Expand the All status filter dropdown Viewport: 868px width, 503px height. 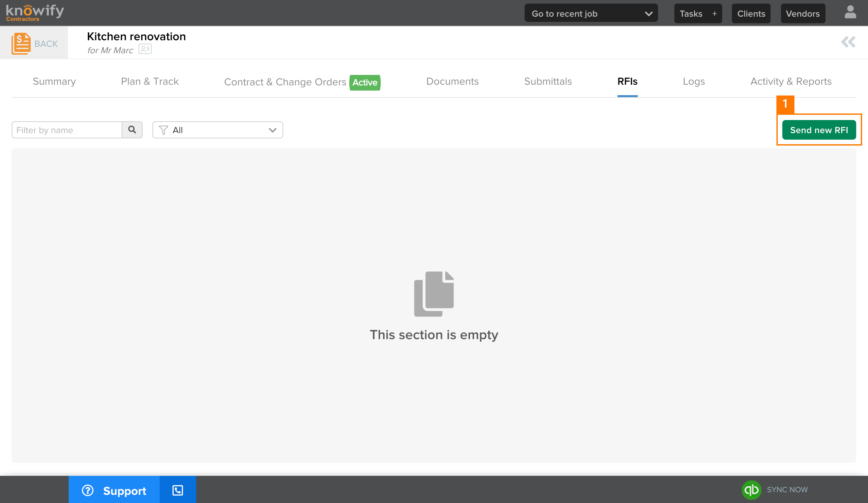pos(218,130)
